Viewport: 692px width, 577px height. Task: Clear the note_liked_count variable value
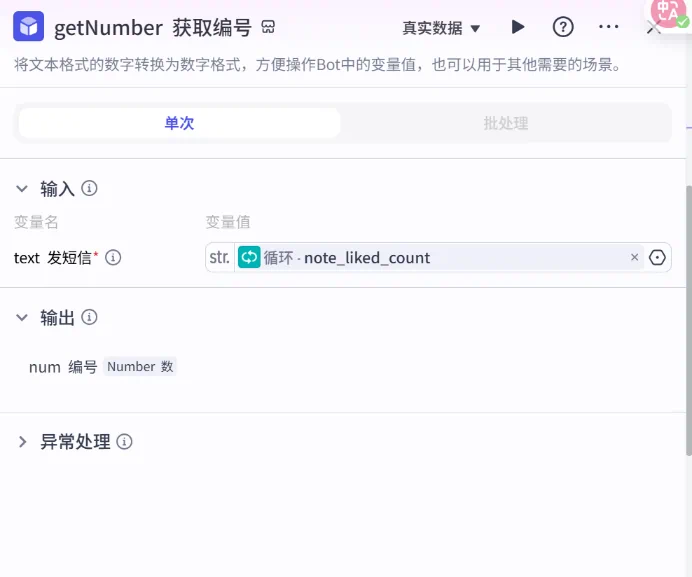coord(635,257)
